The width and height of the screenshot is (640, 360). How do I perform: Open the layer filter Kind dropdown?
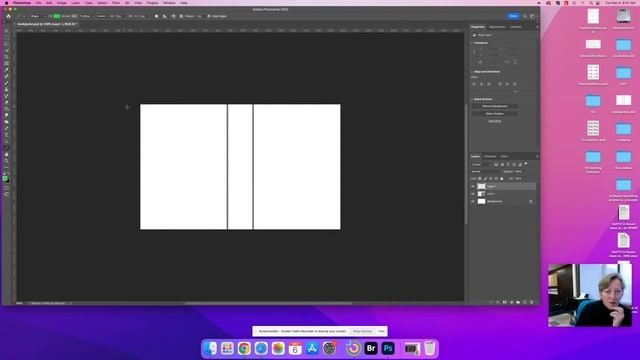tap(482, 164)
